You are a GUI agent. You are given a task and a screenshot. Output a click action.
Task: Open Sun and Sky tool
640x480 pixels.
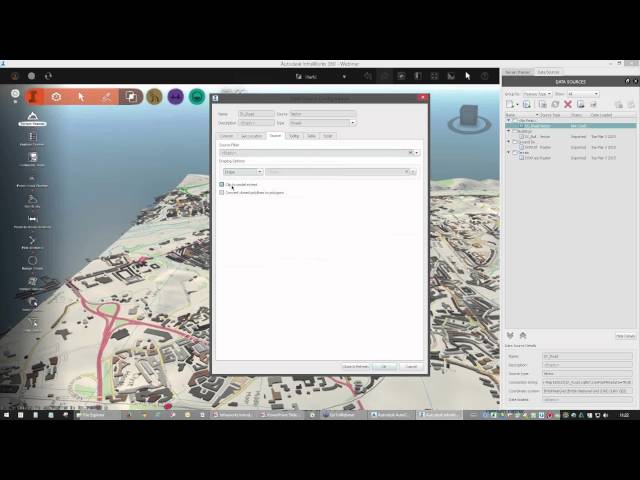click(x=32, y=201)
